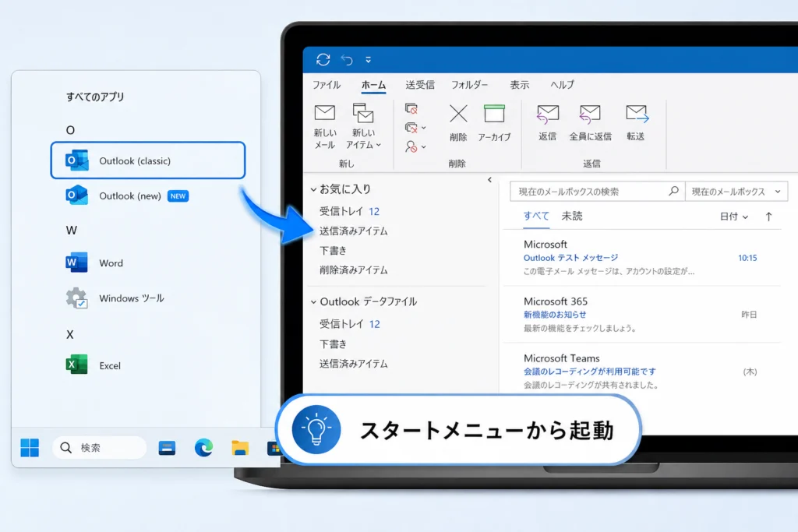
Task: Click the 新しいメール envelope button
Action: coord(325,127)
